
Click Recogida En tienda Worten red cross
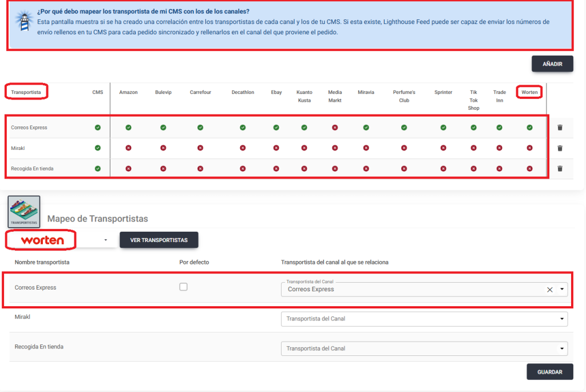(x=529, y=169)
